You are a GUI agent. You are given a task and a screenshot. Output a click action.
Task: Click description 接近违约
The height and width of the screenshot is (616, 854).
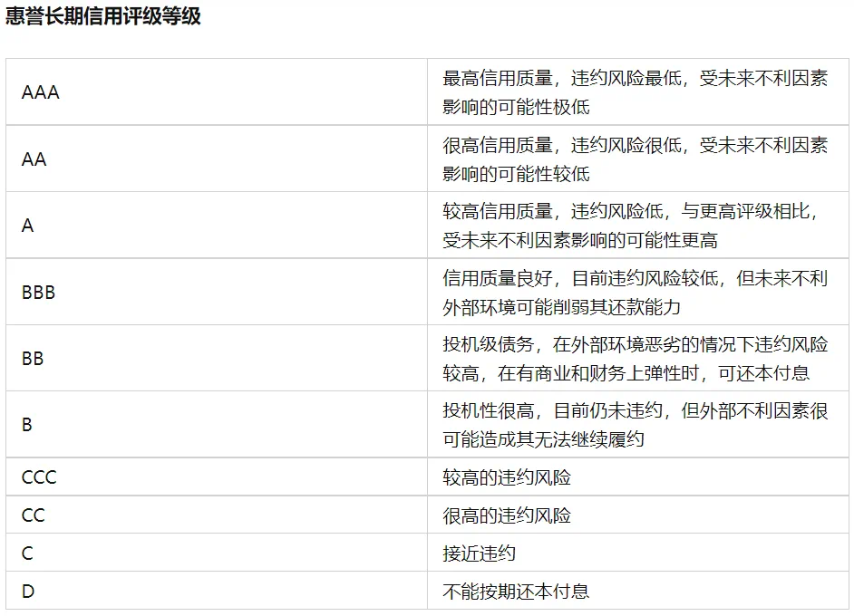pyautogui.click(x=479, y=553)
